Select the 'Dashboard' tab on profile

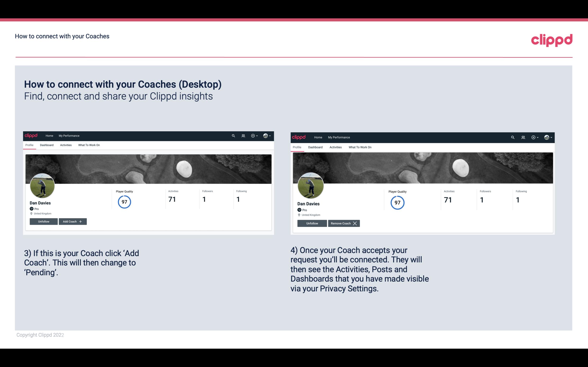47,145
